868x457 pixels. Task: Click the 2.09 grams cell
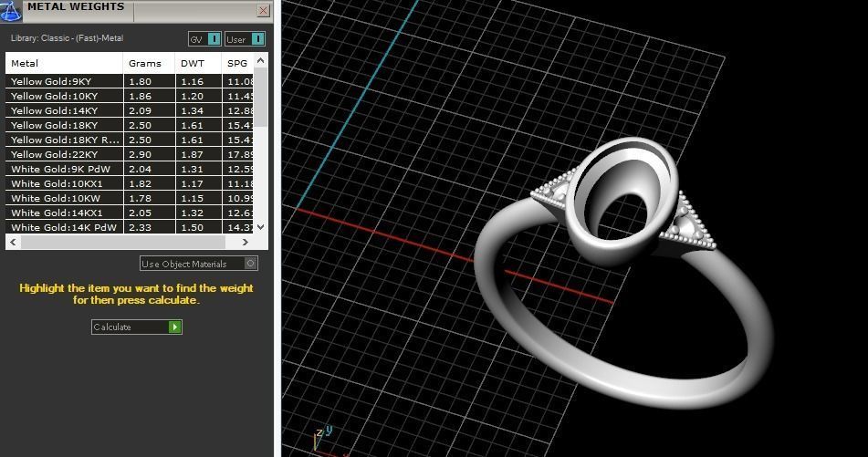[x=149, y=110]
